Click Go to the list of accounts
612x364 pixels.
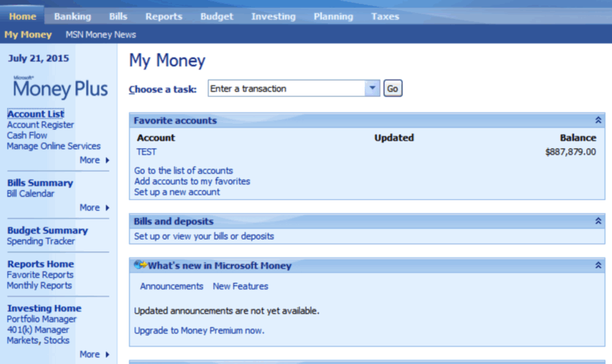click(184, 170)
